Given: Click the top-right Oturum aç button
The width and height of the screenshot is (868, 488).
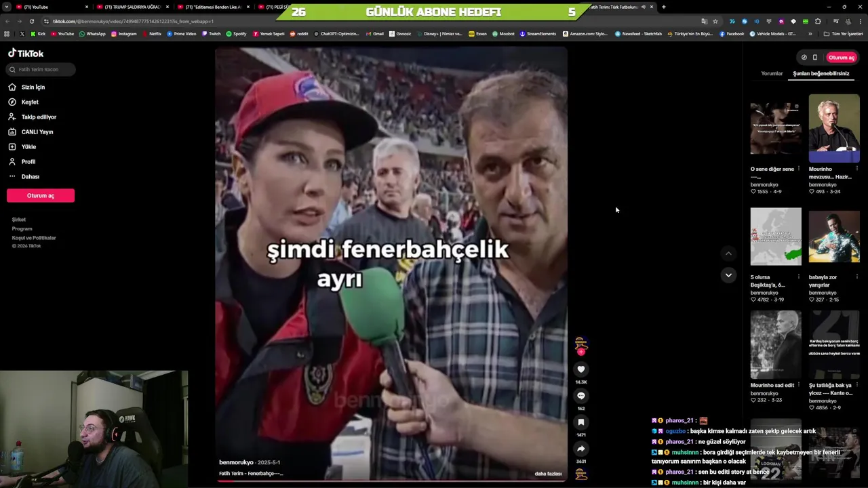Looking at the screenshot, I should point(842,58).
